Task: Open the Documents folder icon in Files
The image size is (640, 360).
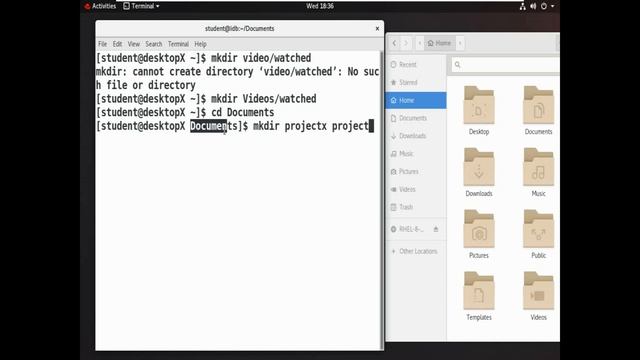Action: 538,105
